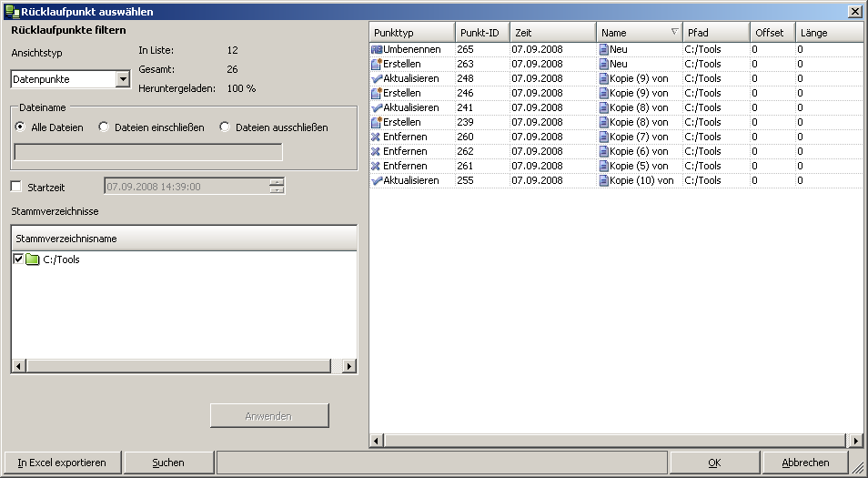
Task: Click the Name column sort arrow
Action: click(674, 32)
